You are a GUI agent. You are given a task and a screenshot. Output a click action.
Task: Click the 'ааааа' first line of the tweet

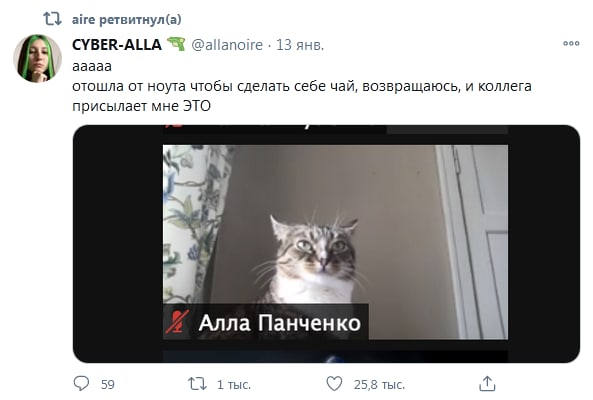tap(92, 67)
